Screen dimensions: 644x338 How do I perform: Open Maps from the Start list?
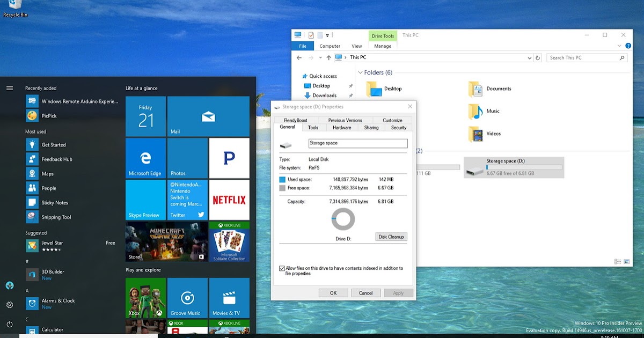coord(73,174)
